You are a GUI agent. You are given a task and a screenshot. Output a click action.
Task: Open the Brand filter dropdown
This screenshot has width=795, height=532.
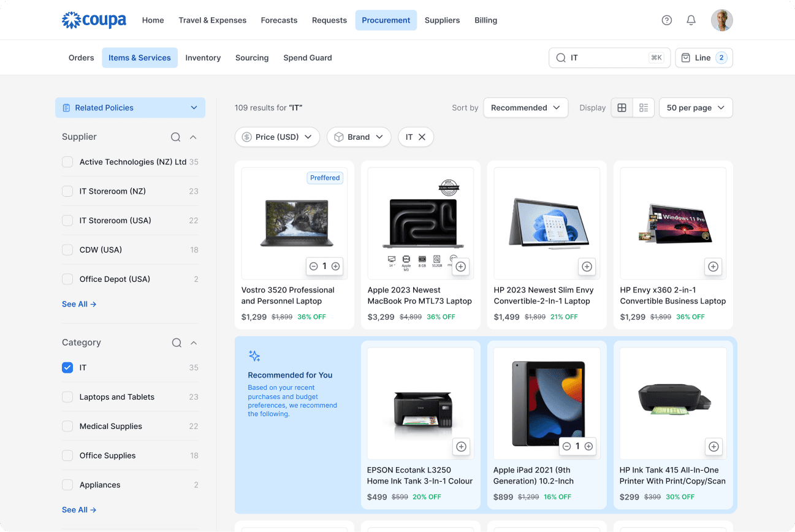(x=359, y=137)
